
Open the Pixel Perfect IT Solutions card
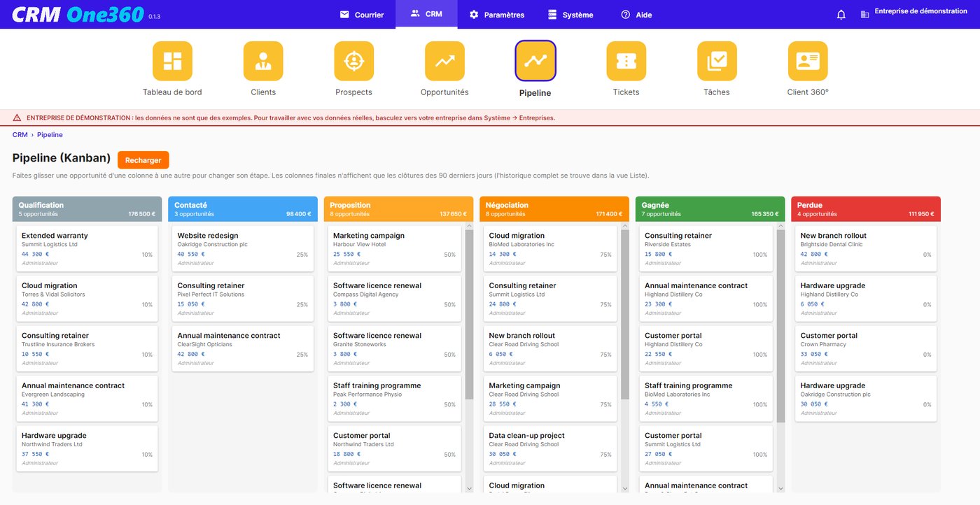coord(243,299)
